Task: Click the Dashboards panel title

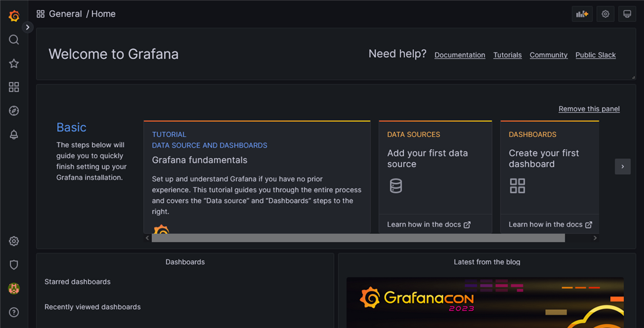Action: [x=185, y=262]
